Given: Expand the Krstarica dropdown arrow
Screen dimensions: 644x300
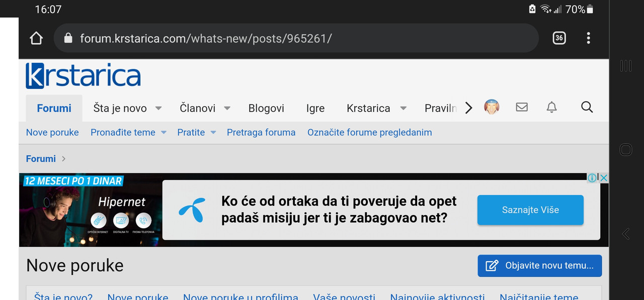Looking at the screenshot, I should 403,108.
